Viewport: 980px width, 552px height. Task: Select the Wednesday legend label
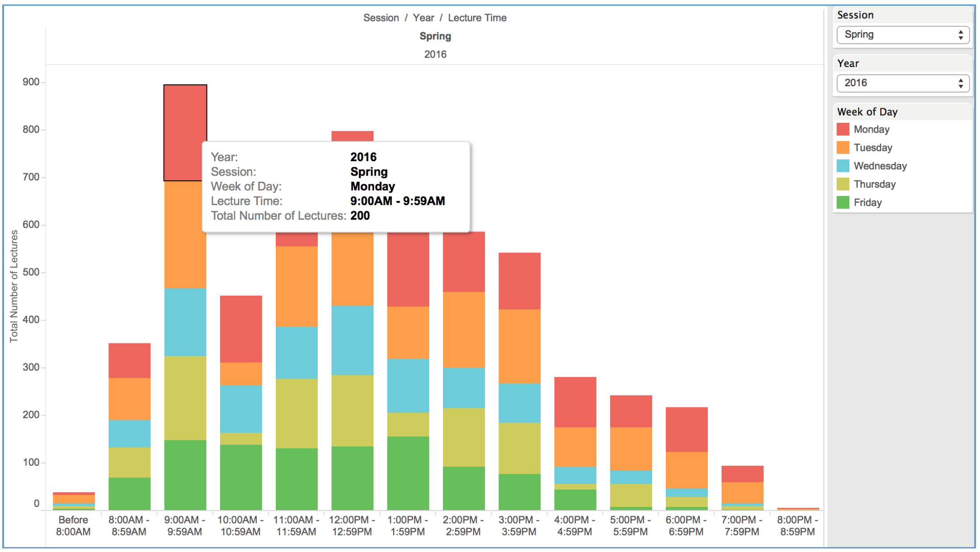coord(880,166)
